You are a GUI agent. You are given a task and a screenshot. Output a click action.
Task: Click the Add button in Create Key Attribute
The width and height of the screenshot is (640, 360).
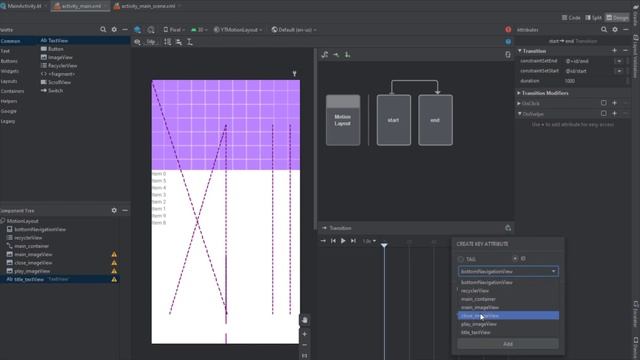click(x=508, y=344)
